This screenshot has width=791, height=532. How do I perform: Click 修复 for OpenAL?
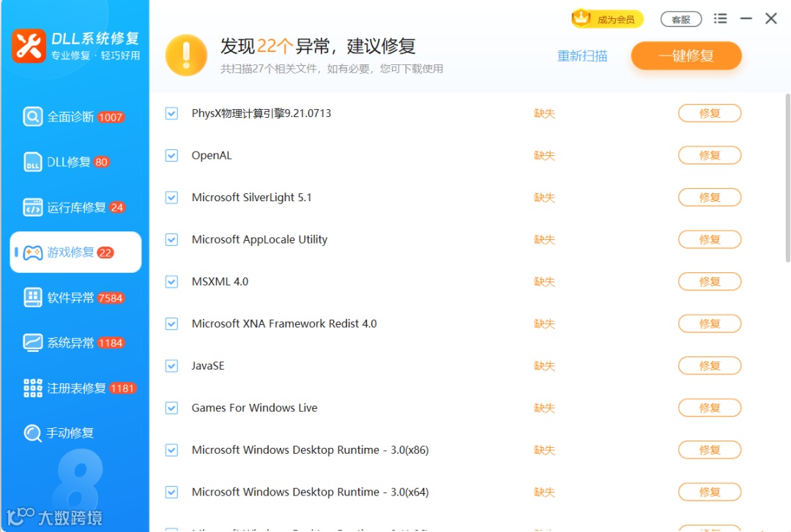click(709, 155)
